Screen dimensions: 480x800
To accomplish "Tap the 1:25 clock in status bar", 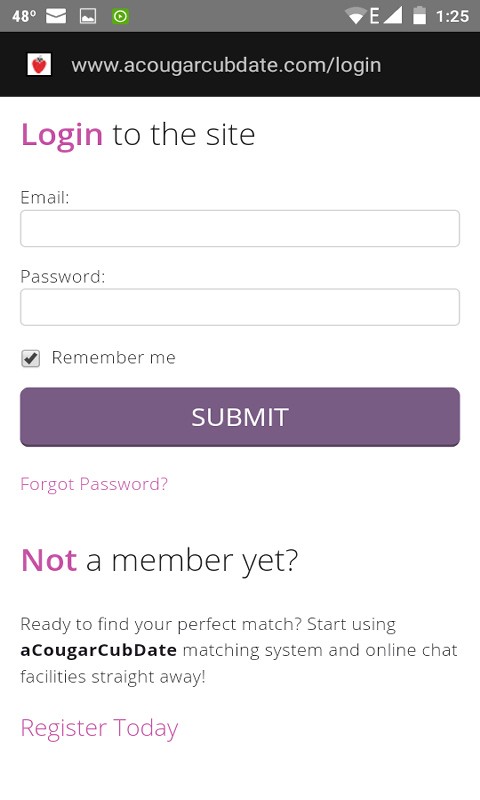I will [452, 16].
